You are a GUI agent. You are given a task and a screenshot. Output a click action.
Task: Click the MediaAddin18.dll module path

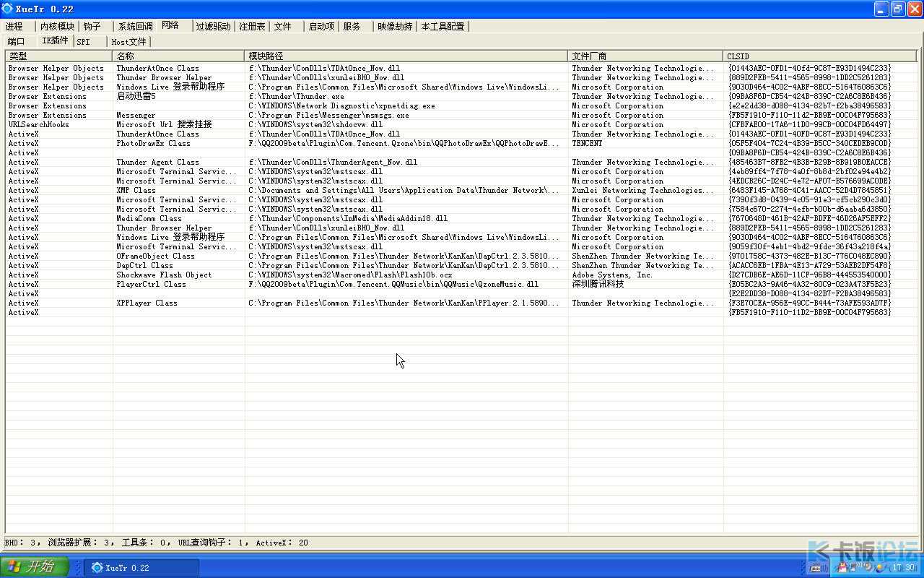click(348, 218)
